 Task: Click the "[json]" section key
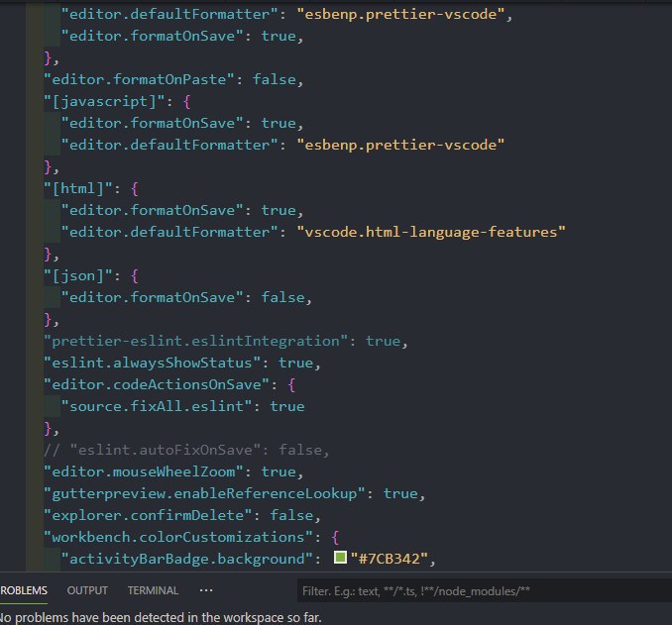click(x=78, y=275)
